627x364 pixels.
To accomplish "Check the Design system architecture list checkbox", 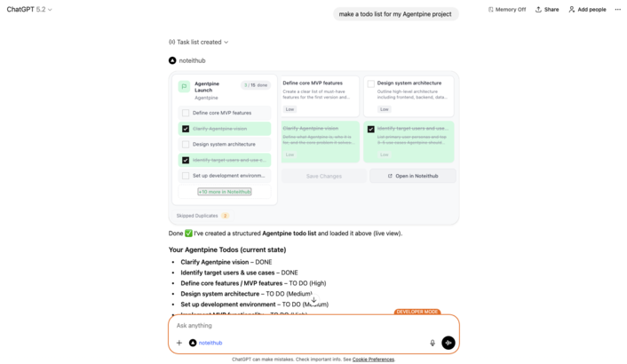I will (186, 144).
